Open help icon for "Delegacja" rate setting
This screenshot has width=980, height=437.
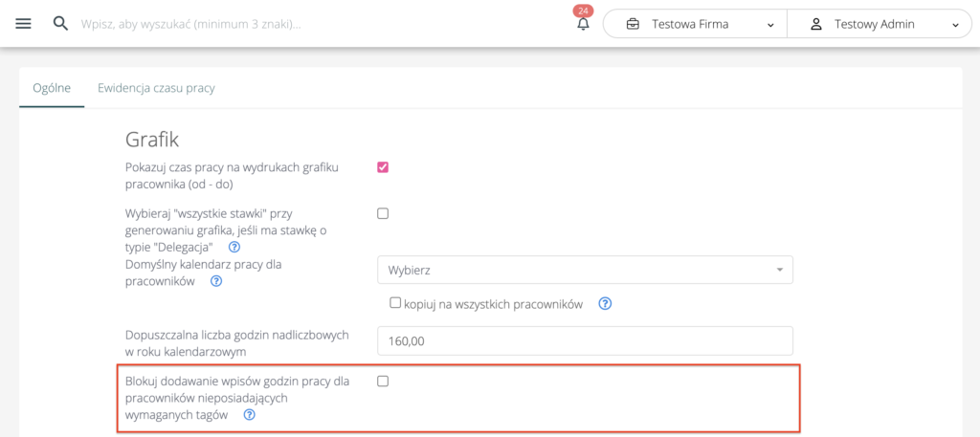click(x=234, y=247)
